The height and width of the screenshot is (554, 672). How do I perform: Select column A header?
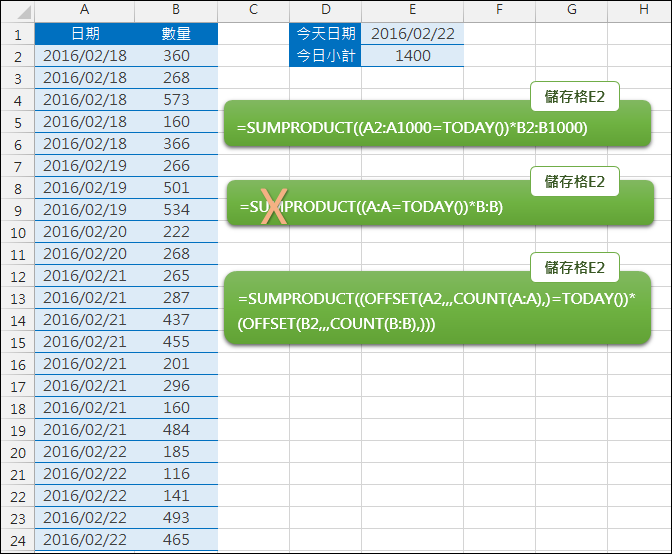[x=84, y=10]
